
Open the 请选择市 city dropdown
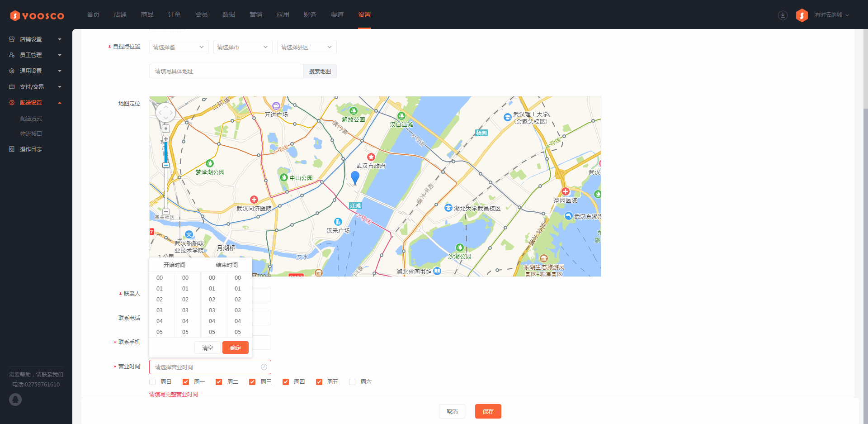click(x=243, y=47)
